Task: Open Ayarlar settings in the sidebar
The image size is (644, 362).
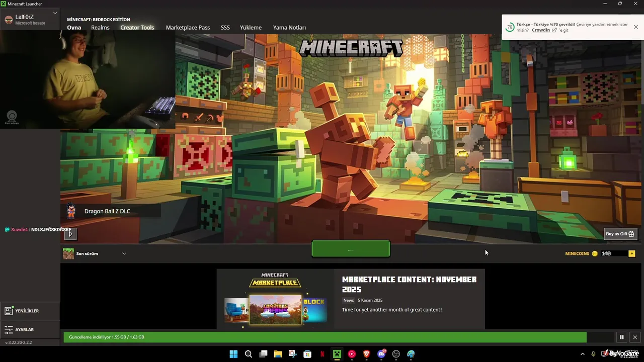Action: 30,330
